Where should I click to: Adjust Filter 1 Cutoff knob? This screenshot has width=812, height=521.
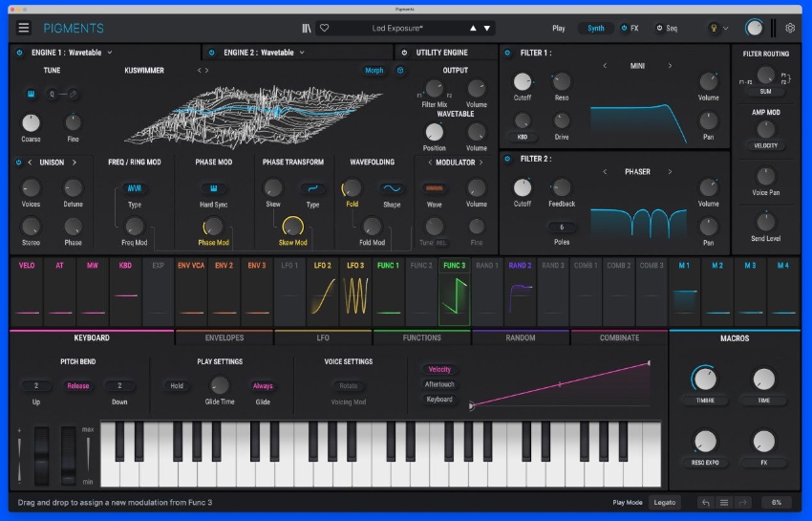coord(522,81)
